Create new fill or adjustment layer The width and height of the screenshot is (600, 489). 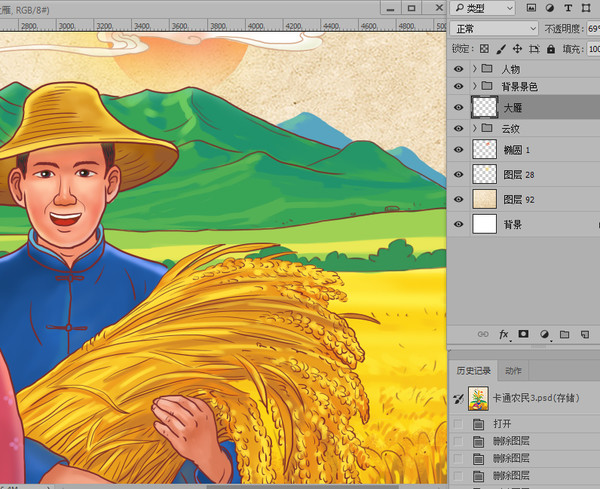[x=544, y=334]
